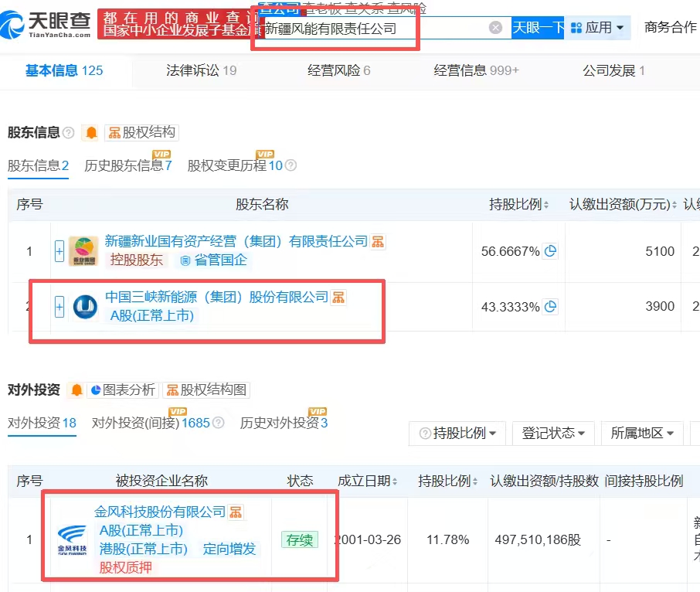
Task: Open 商务合作 link
Action: coord(671,27)
